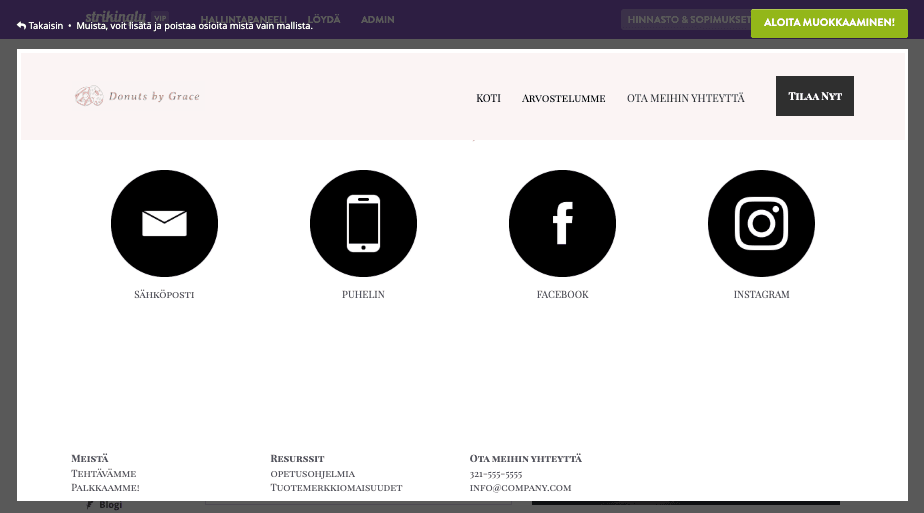This screenshot has height=513, width=924.
Task: Click the Sähköposti envelope icon
Action: pyautogui.click(x=164, y=223)
